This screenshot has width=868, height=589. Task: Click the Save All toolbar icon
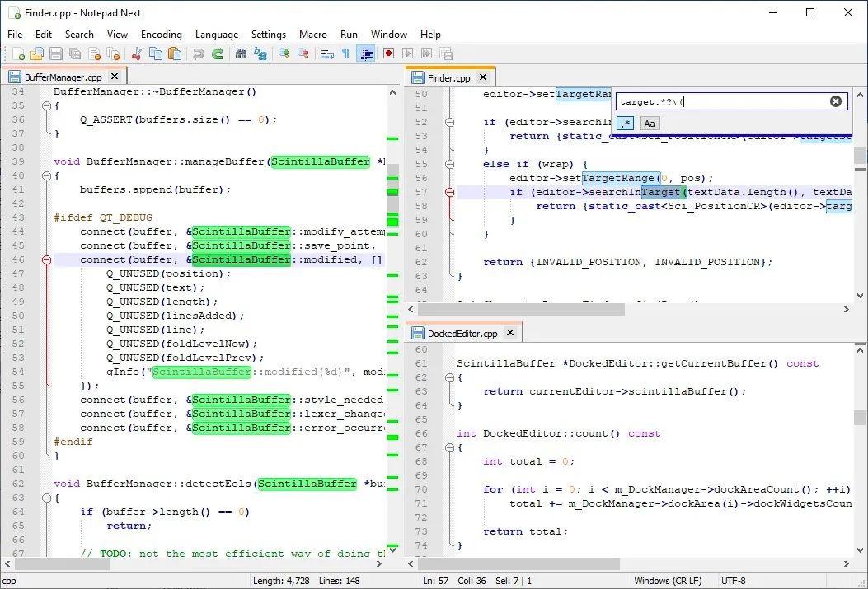[75, 54]
